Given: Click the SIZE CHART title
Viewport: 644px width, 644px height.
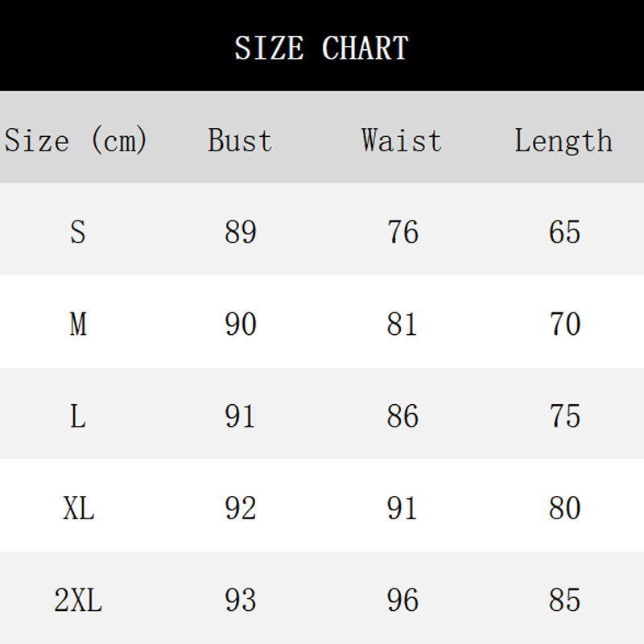Looking at the screenshot, I should [322, 48].
